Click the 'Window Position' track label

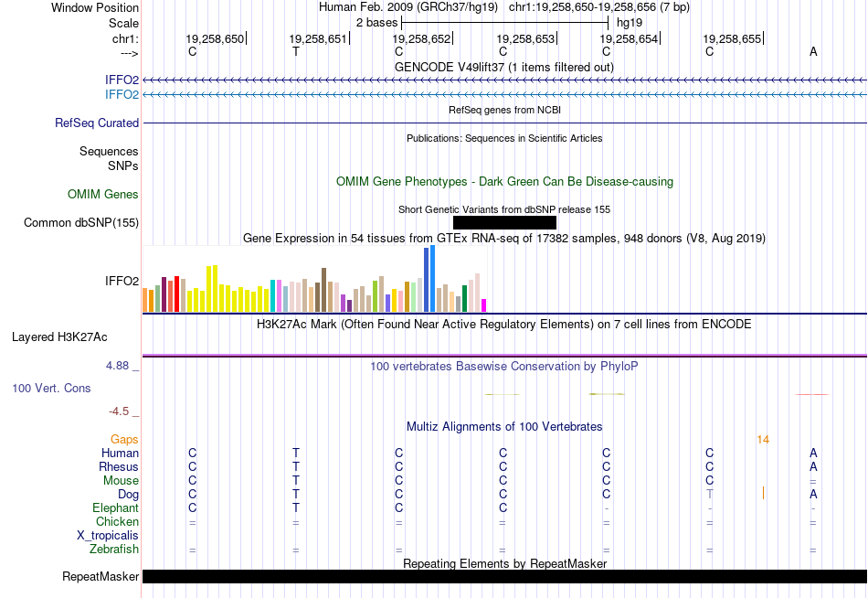click(x=95, y=7)
